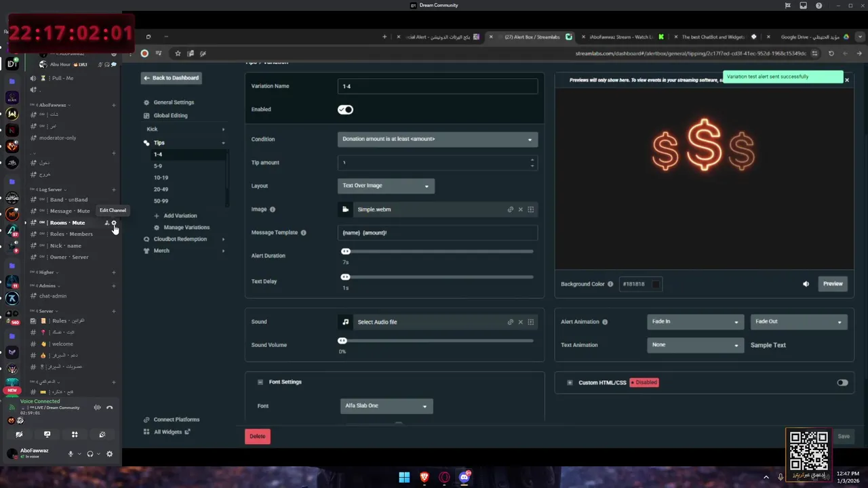The image size is (868, 488).
Task: Share your screen in Discord
Action: click(x=47, y=434)
